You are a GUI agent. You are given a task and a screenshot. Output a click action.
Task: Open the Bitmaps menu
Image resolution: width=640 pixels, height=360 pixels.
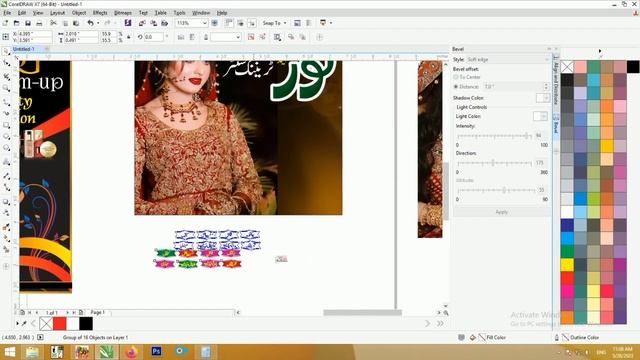point(122,13)
